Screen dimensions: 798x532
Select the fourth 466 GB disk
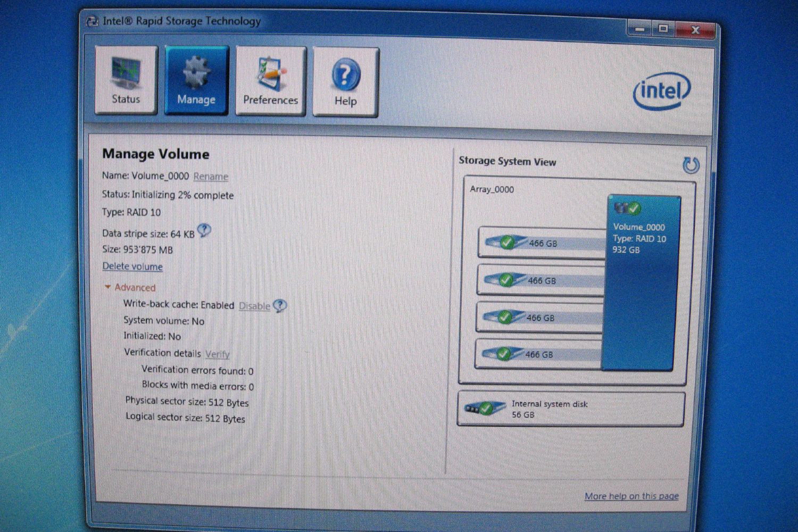pos(537,354)
